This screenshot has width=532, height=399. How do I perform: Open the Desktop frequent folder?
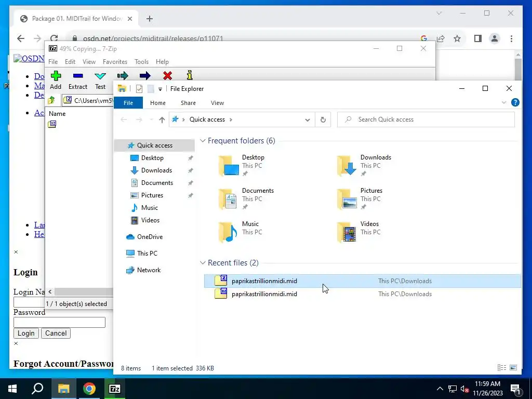pos(243,165)
